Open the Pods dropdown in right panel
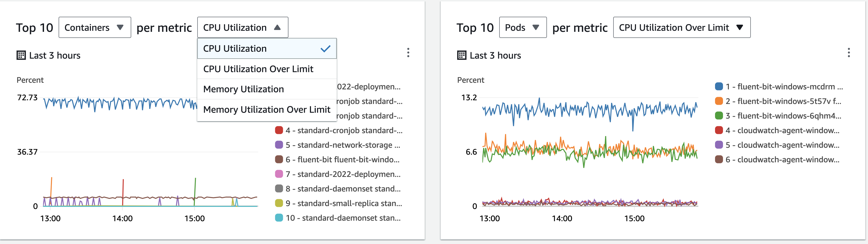Image resolution: width=868 pixels, height=244 pixels. pos(523,27)
